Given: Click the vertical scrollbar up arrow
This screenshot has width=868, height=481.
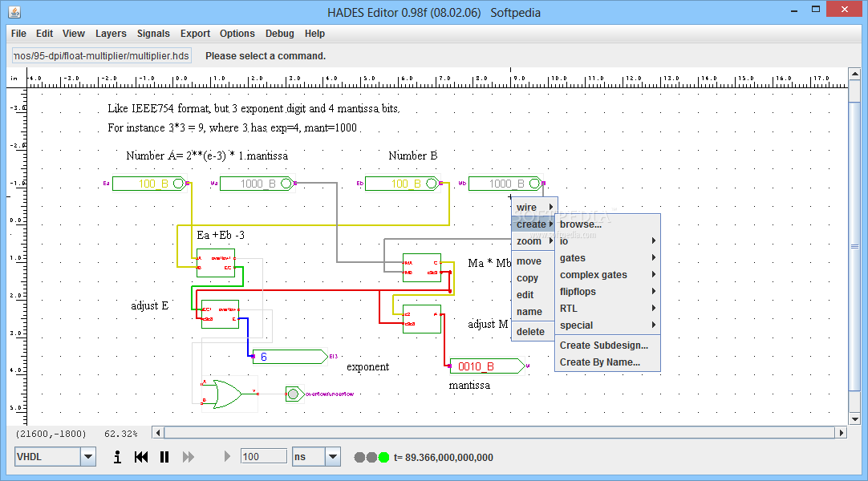Looking at the screenshot, I should click(854, 74).
